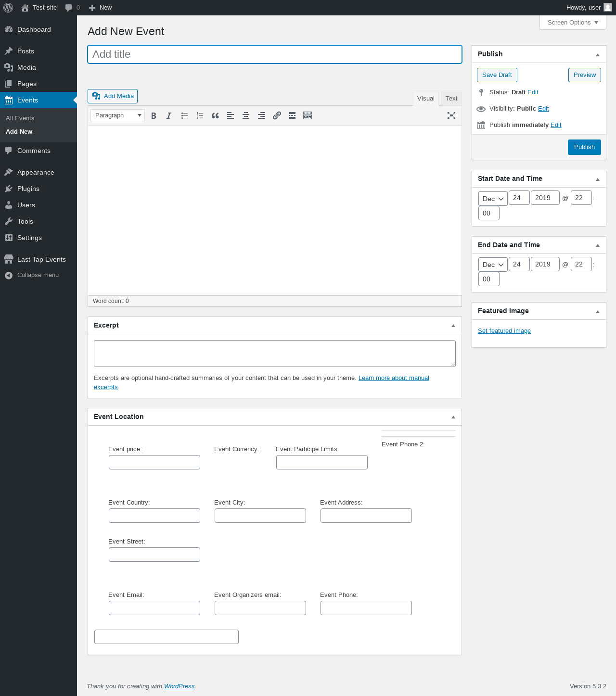Collapse the admin sidebar menu

pyautogui.click(x=38, y=275)
